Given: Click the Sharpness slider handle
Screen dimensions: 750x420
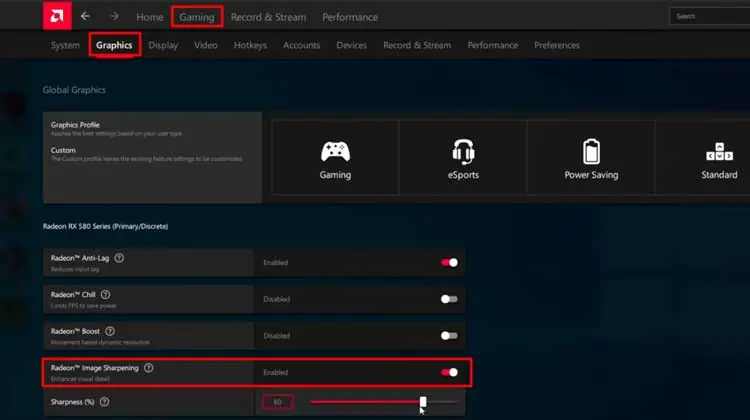Looking at the screenshot, I should pyautogui.click(x=423, y=402).
